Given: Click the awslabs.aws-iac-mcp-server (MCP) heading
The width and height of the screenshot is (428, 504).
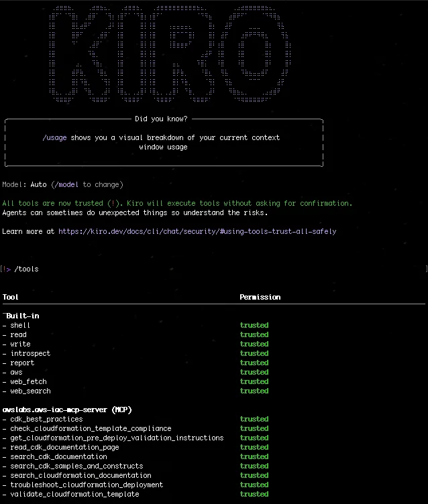Looking at the screenshot, I should (67, 409).
